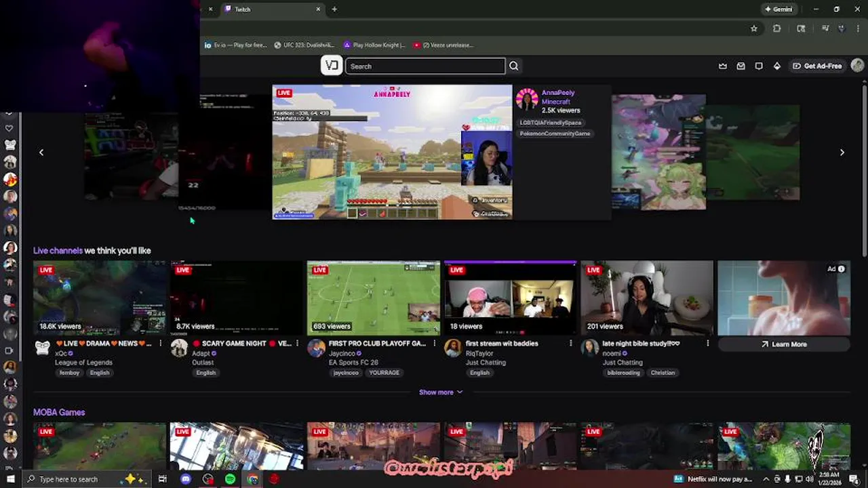Click the Get Ad-Free button
Viewport: 868px width, 488px height.
click(x=817, y=66)
